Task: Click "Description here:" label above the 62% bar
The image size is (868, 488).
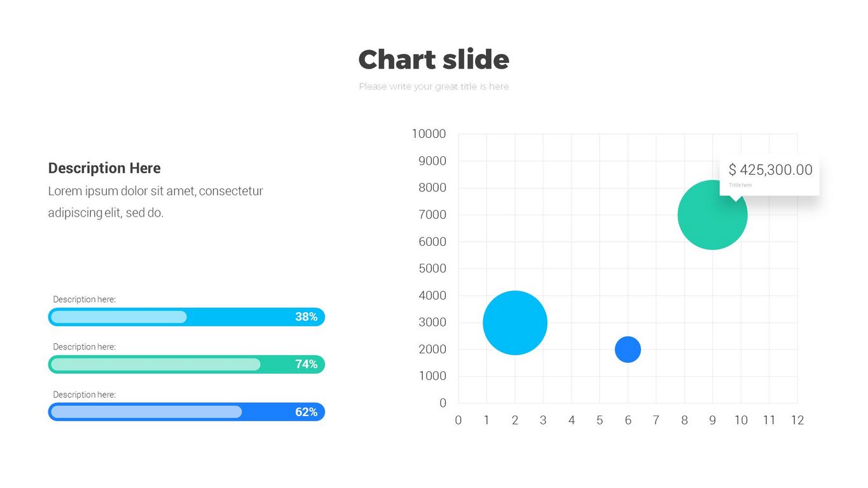Action: click(84, 395)
